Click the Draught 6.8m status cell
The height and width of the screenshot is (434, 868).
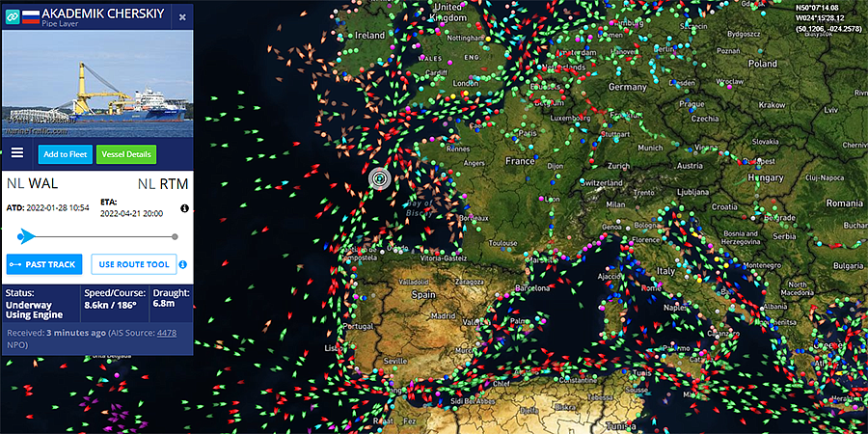[171, 304]
